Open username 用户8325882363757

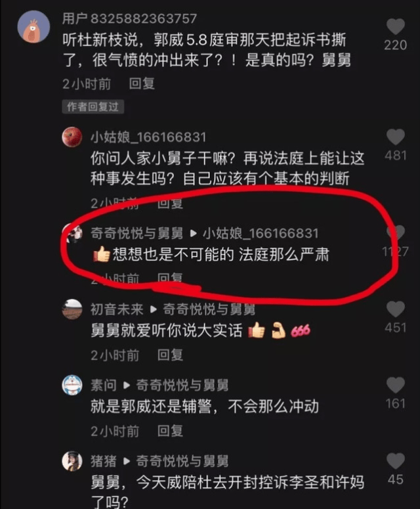[x=129, y=18]
